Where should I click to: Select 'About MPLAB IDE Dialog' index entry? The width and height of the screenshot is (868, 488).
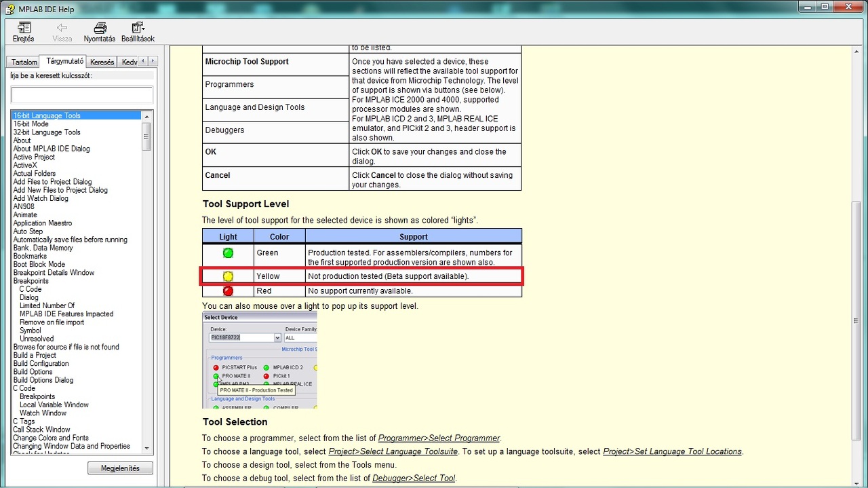(52, 149)
